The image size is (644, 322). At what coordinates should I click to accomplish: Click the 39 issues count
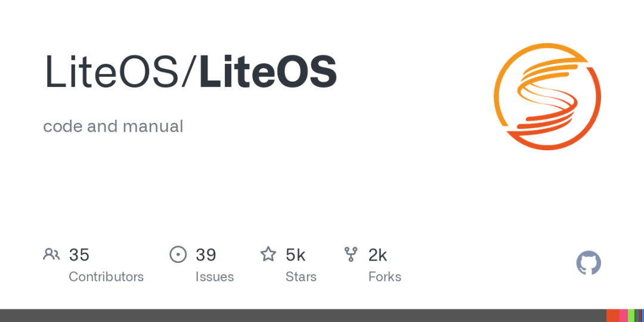tap(206, 255)
